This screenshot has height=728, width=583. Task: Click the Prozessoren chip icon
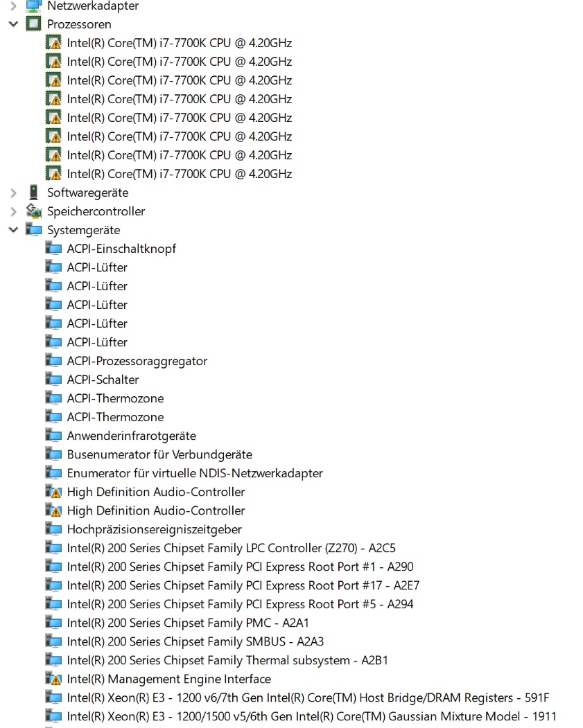pos(33,24)
